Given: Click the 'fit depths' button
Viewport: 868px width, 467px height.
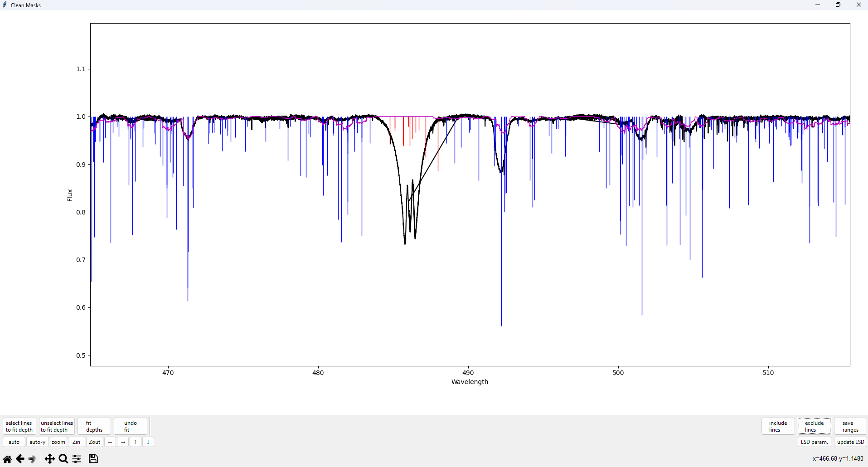Looking at the screenshot, I should coord(94,426).
